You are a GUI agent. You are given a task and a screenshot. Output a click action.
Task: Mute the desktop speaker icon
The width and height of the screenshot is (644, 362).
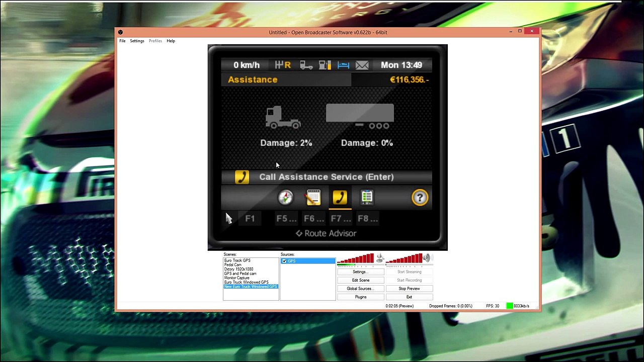pos(427,258)
